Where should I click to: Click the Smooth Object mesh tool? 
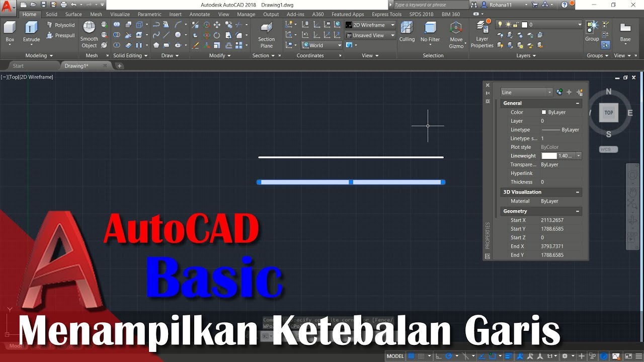pos(89,34)
